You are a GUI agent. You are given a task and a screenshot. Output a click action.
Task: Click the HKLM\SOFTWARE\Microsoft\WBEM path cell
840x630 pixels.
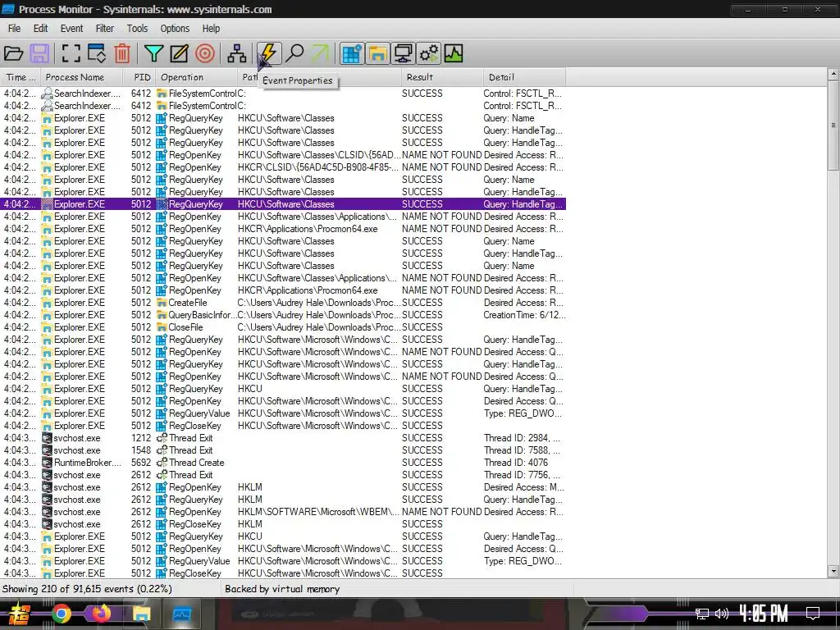click(x=317, y=512)
